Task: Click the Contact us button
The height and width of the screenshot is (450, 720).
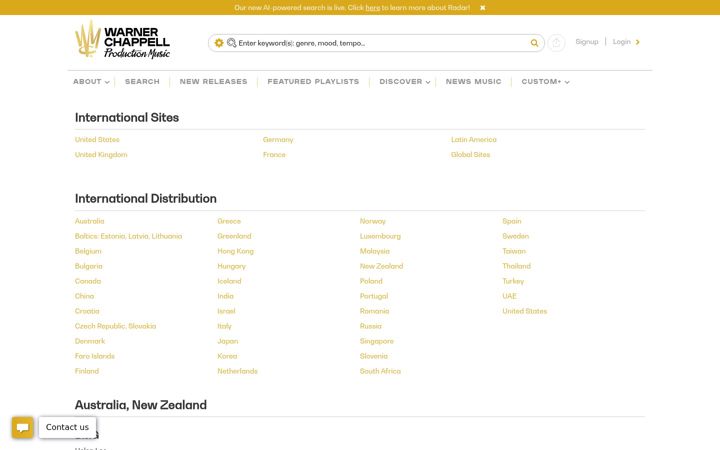Action: (68, 427)
